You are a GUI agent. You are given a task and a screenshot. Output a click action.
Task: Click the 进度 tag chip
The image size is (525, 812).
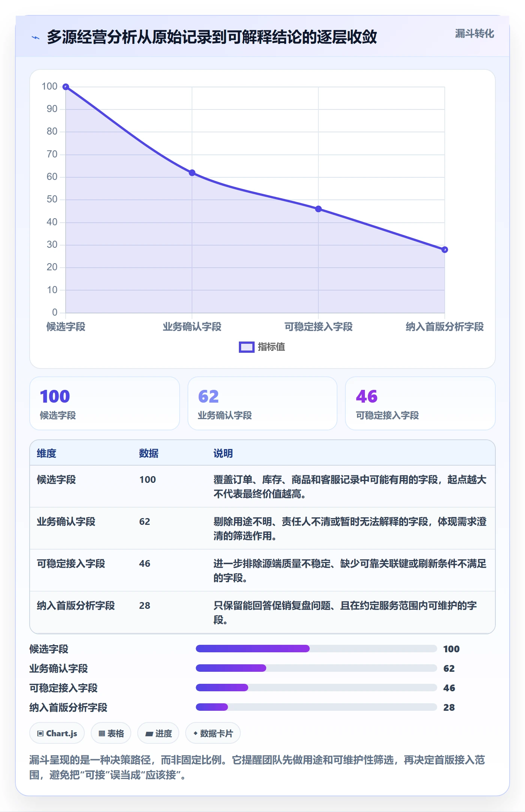[158, 733]
